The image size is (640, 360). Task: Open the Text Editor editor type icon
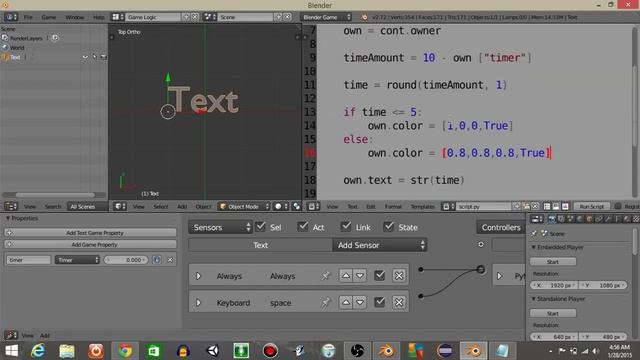click(x=313, y=207)
